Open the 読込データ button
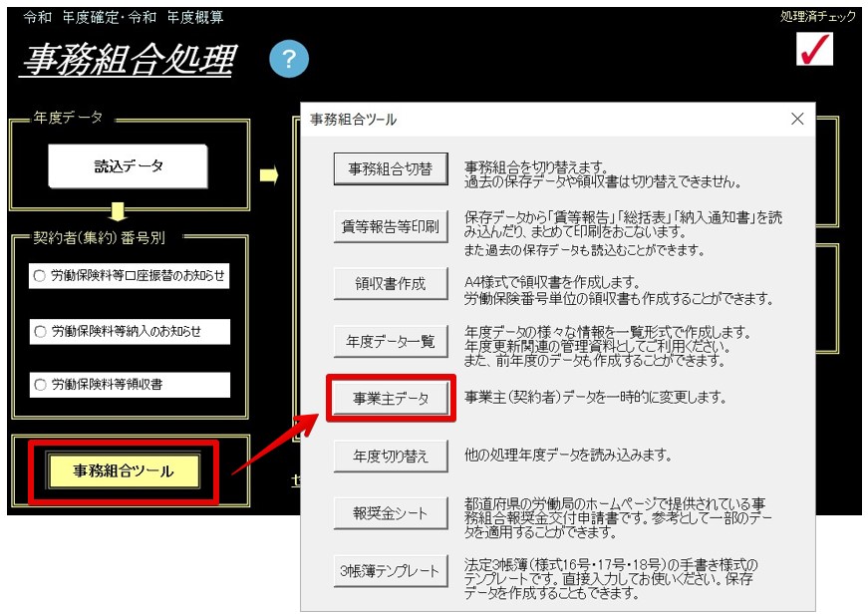The image size is (868, 616). click(x=128, y=166)
